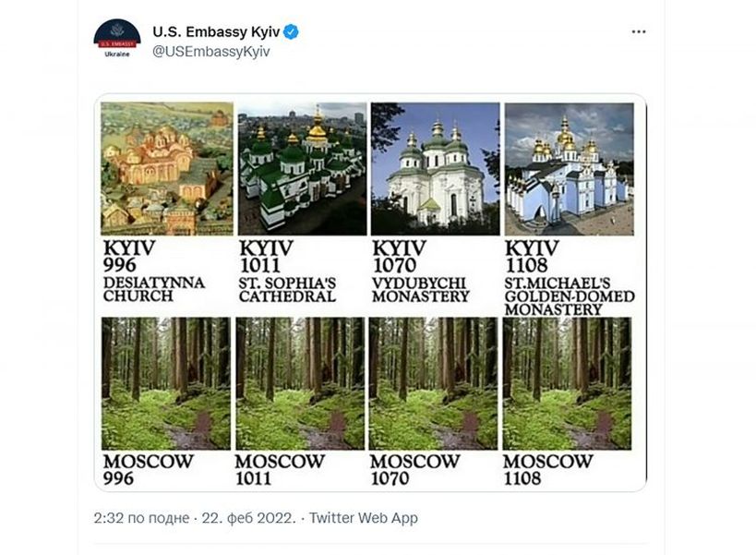Click the Kyiv 1070 Vydubychi Monastery caption
The height and width of the screenshot is (555, 756).
[420, 271]
